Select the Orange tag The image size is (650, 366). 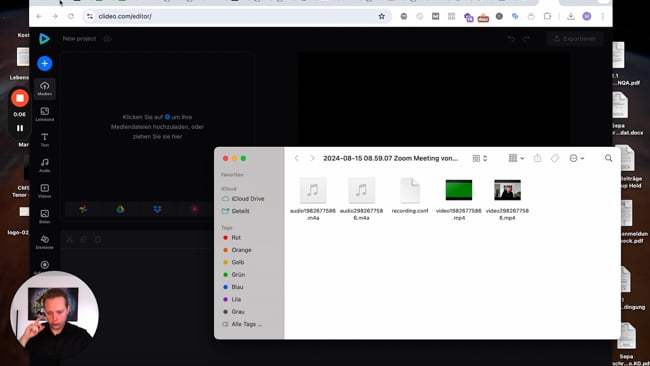pyautogui.click(x=237, y=250)
